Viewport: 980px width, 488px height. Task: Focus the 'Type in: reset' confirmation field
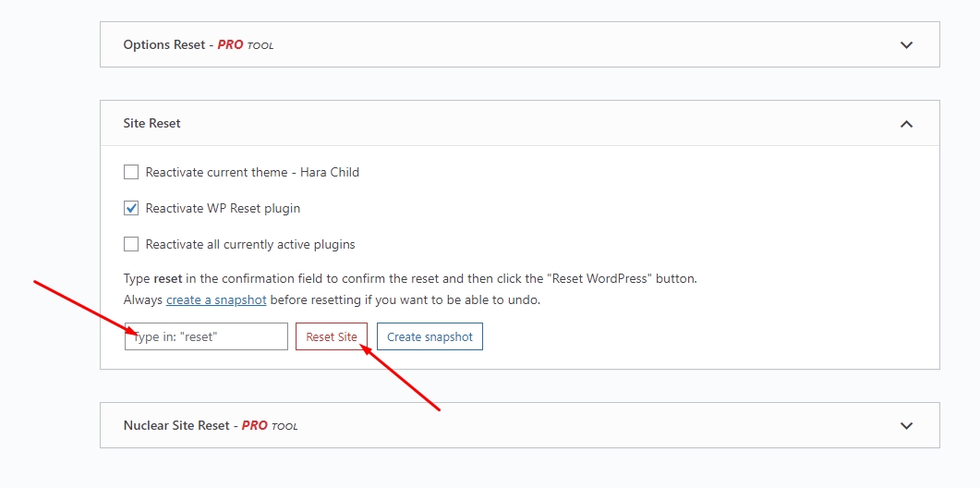click(x=207, y=336)
